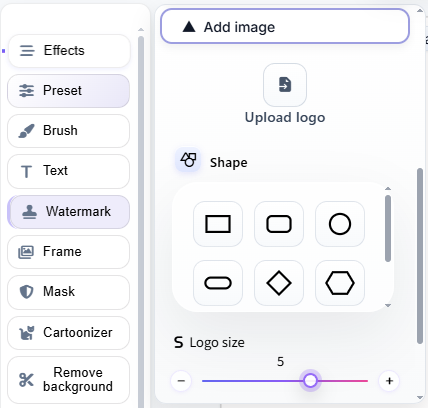The width and height of the screenshot is (428, 408).
Task: Select the rounded rectangle shape
Action: (279, 224)
